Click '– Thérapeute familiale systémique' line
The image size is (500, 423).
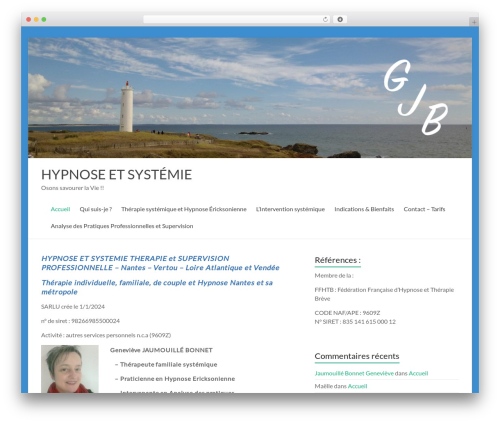coord(166,365)
